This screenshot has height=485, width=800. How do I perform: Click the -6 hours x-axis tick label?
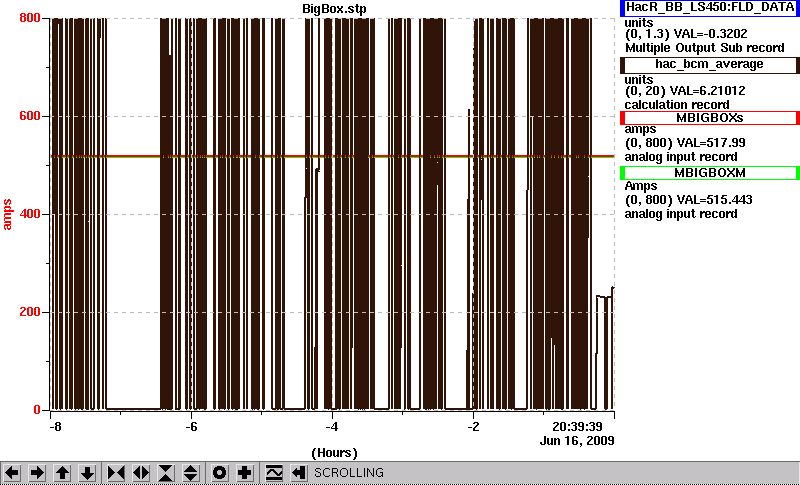(191, 426)
